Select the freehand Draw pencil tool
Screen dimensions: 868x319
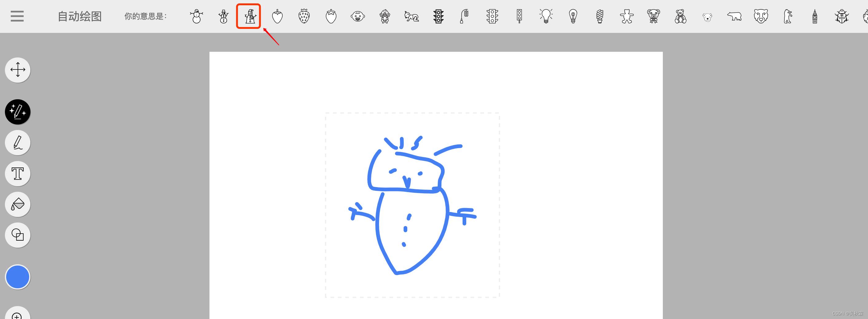click(18, 143)
